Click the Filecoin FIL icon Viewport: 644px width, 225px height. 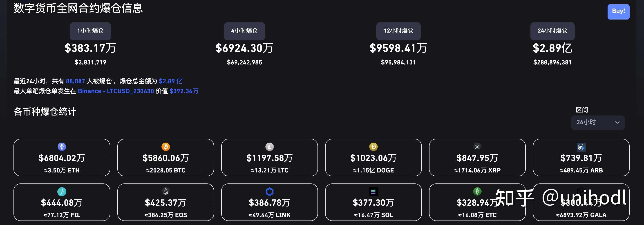pyautogui.click(x=62, y=192)
